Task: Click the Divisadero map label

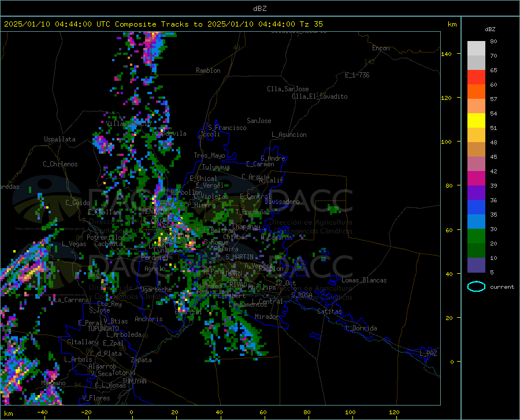Action: (x=282, y=202)
